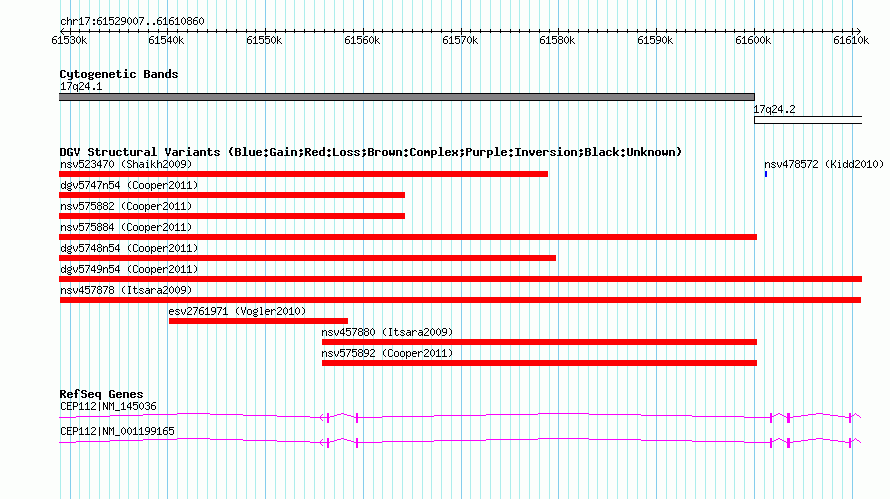Open variant label nsv523470 (Shaikh2009)
The width and height of the screenshot is (890, 499).
click(126, 164)
